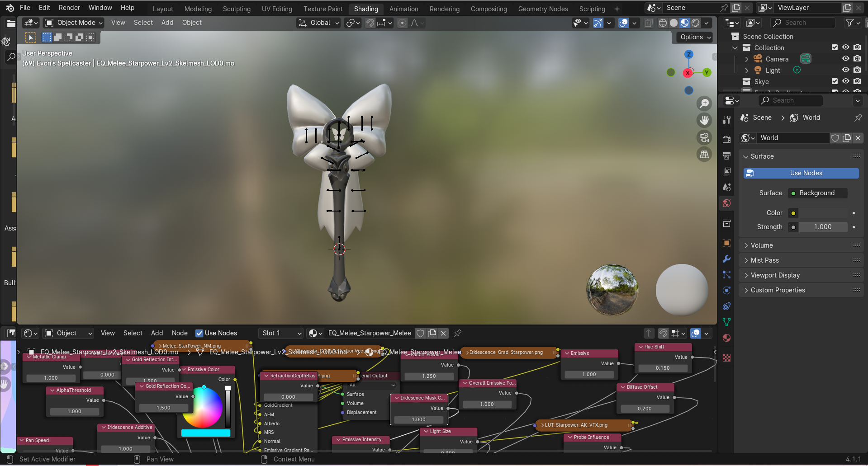Switch perspective/orthographic with the grid icon
This screenshot has height=466, width=868.
(x=704, y=155)
